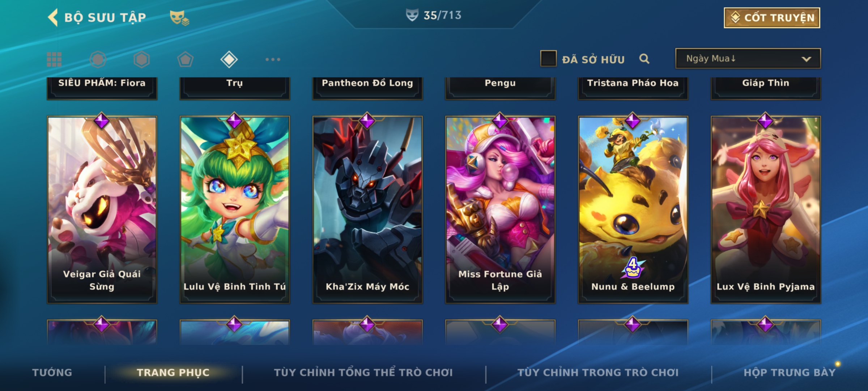Select Lulu Vệ Binh Tinh Tú skin card

(x=235, y=209)
